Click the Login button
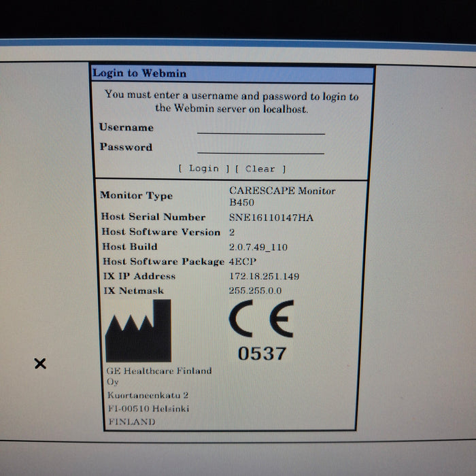The height and width of the screenshot is (476, 476). 204,168
